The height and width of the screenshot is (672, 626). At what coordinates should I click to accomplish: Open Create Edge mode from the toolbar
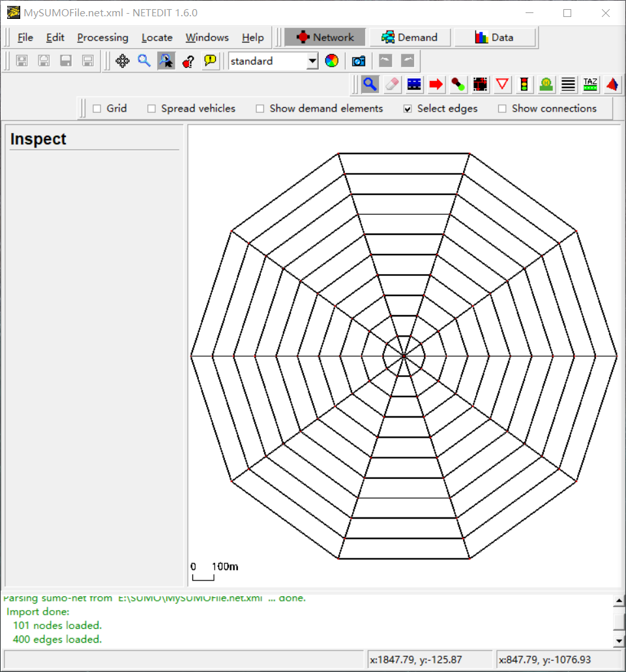coord(457,84)
